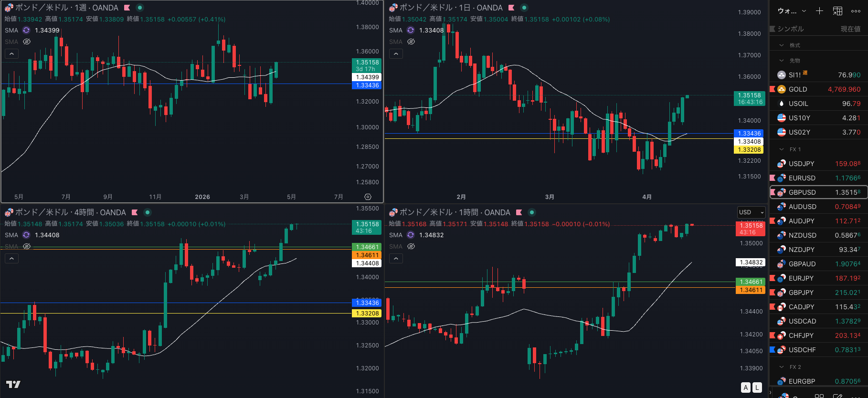
Task: Show the hidden SMA on weekly chart
Action: [27, 42]
